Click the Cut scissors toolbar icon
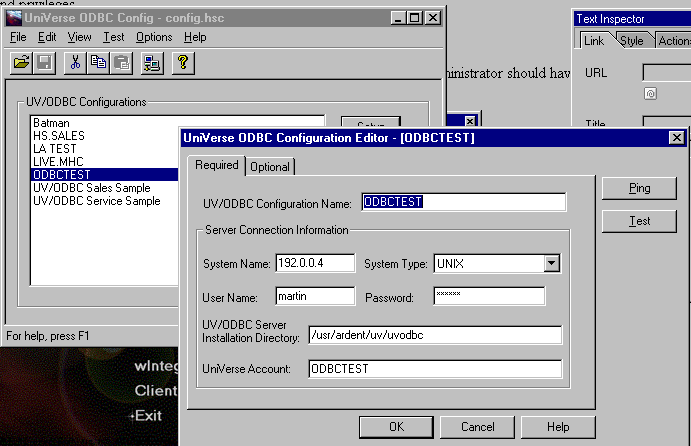Image resolution: width=691 pixels, height=446 pixels. 75,63
